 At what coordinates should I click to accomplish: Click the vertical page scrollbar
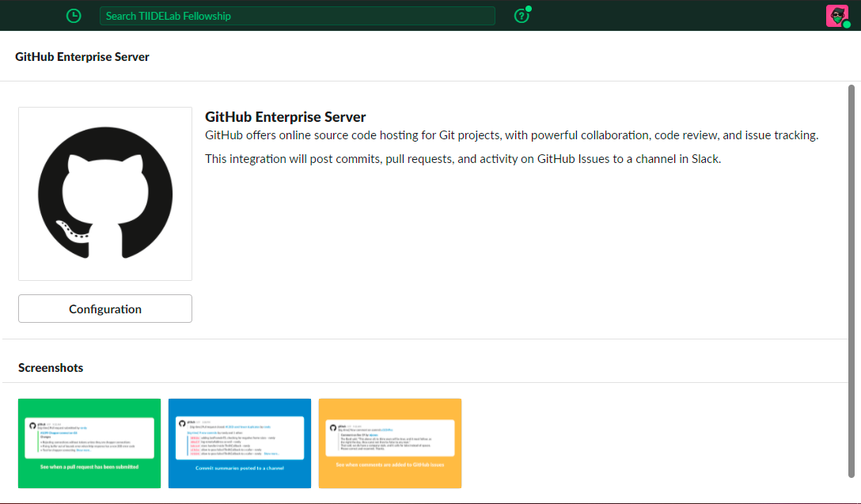852,281
